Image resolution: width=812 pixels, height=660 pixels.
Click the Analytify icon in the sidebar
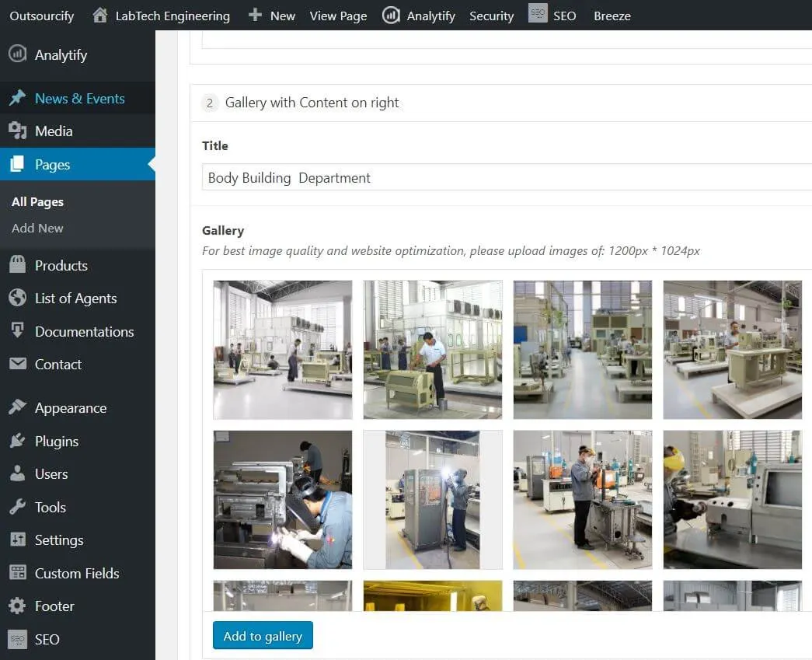pyautogui.click(x=17, y=54)
